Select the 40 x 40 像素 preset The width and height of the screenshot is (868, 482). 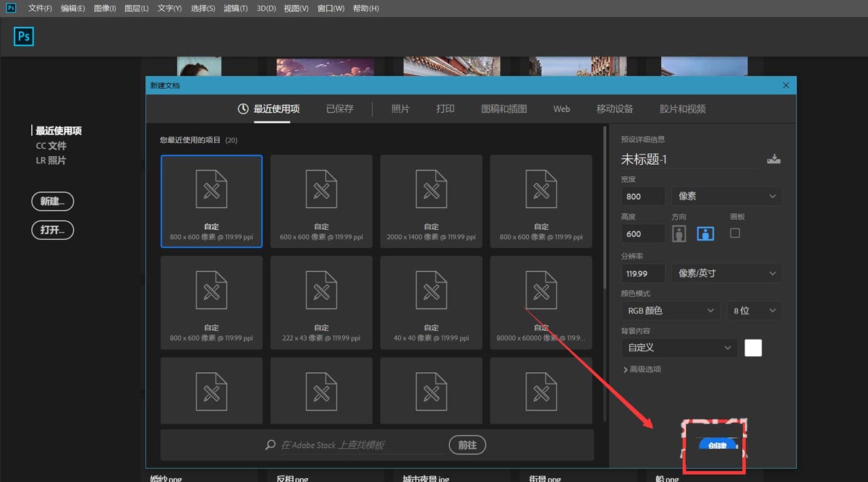click(431, 302)
